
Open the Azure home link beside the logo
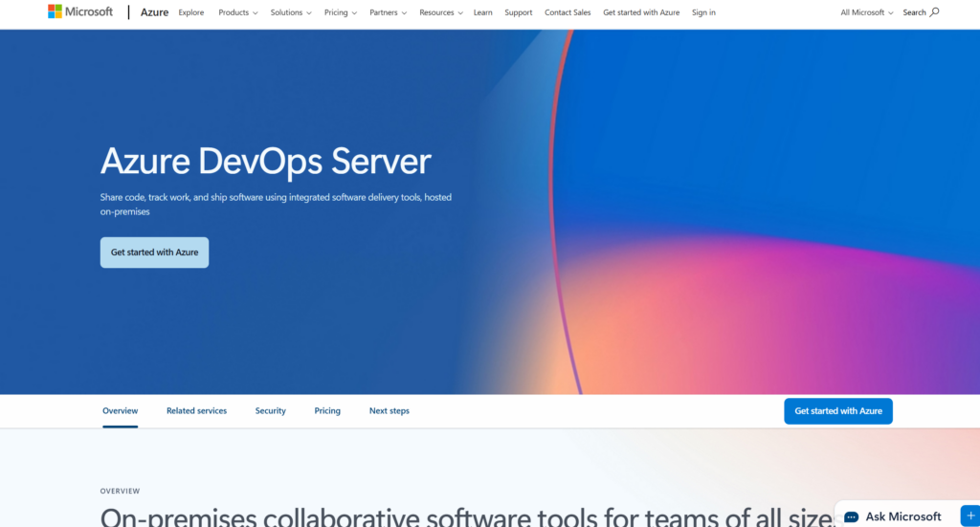click(x=154, y=12)
